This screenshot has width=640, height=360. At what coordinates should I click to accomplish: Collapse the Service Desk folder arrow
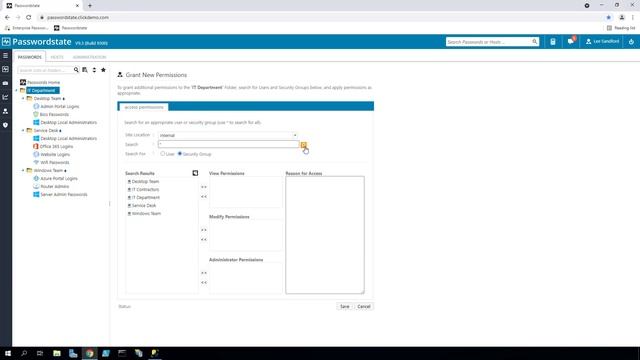coord(23,130)
